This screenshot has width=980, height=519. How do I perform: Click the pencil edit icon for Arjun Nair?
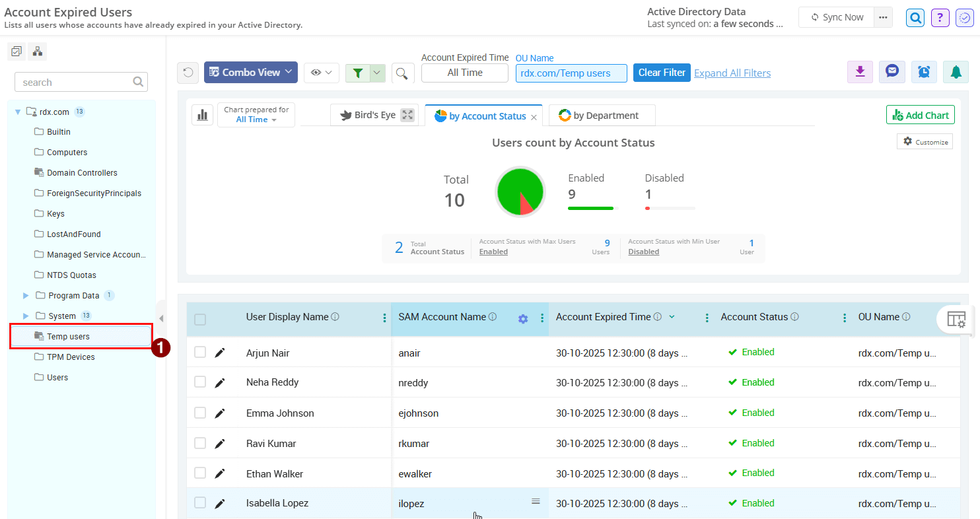[x=220, y=353]
